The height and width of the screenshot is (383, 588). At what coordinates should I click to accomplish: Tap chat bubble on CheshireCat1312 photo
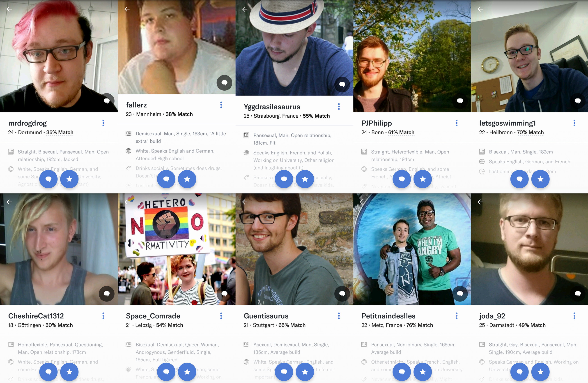coord(107,294)
